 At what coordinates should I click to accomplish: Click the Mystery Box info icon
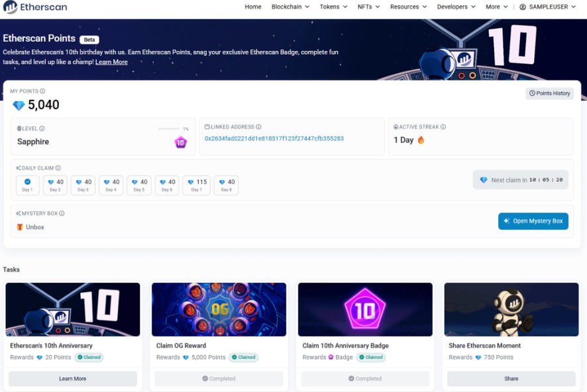click(62, 213)
